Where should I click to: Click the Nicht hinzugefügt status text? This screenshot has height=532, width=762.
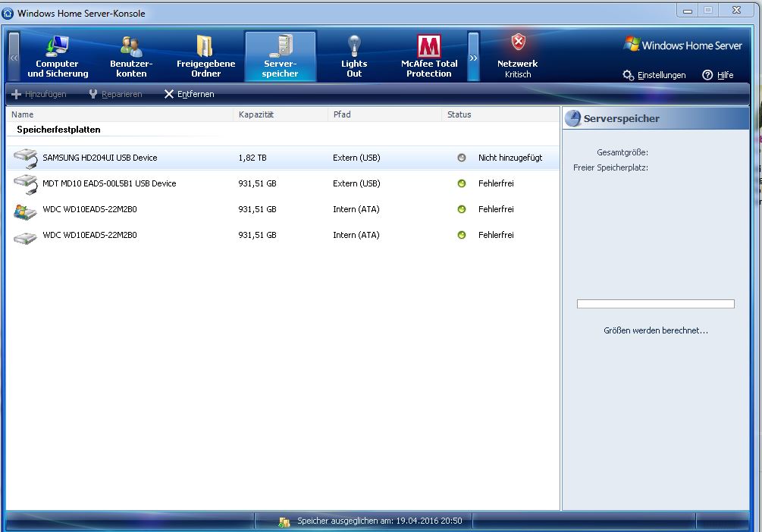510,158
